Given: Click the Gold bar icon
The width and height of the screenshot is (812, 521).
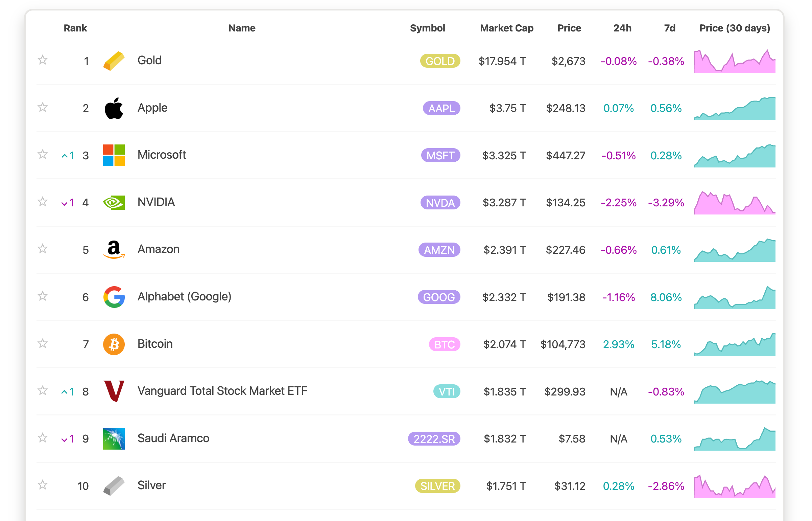Looking at the screenshot, I should click(114, 61).
